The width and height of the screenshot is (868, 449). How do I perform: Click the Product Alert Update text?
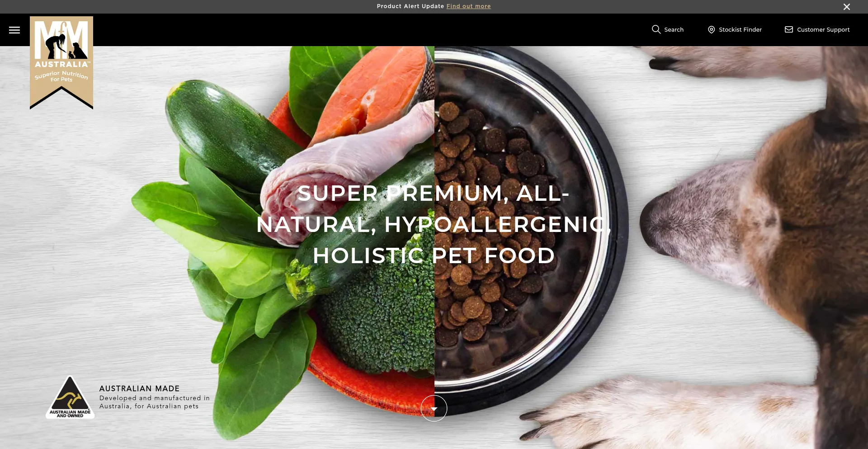point(410,6)
